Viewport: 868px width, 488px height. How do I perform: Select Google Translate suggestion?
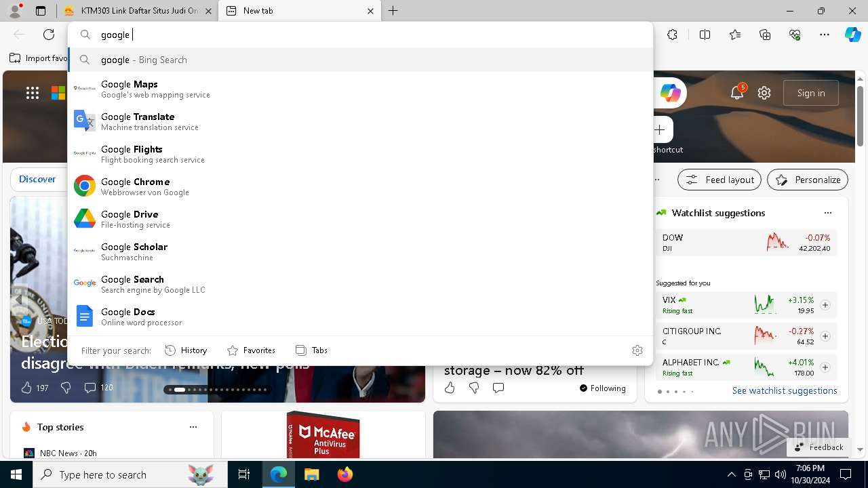point(360,121)
